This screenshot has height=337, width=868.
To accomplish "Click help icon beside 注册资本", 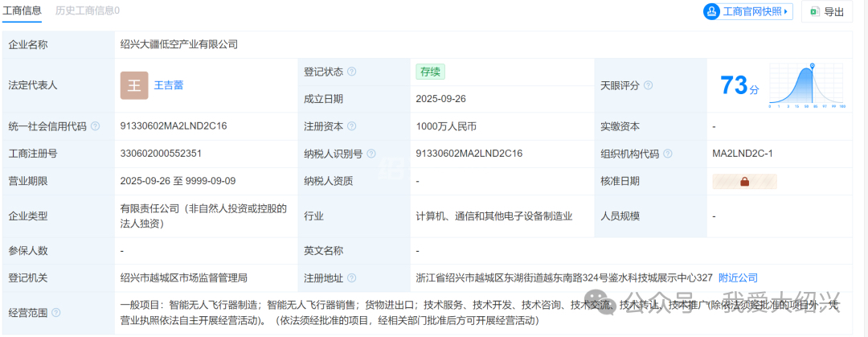I will [351, 126].
